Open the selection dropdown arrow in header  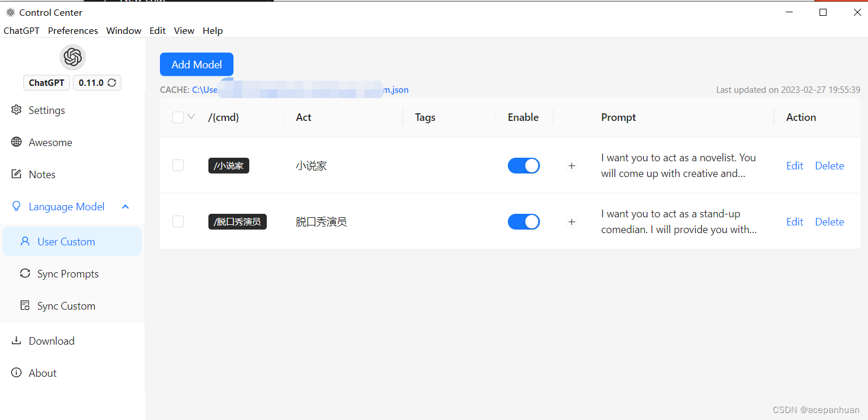191,117
